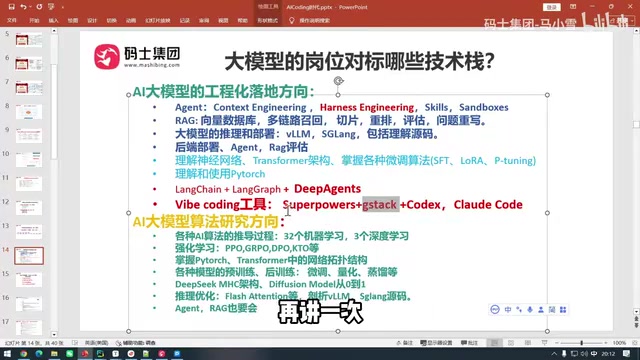Open the grid toolbox icon on IME toolbar

pos(563,310)
